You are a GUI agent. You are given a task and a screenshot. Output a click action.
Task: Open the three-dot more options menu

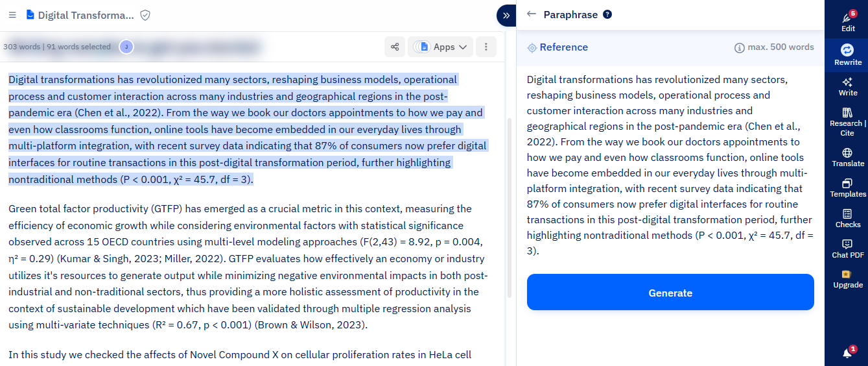(486, 47)
